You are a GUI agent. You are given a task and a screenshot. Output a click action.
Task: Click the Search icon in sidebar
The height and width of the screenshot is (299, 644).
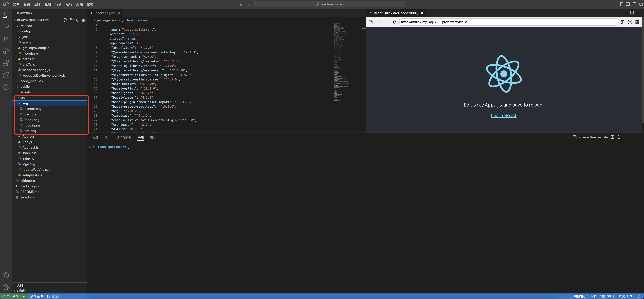(6, 26)
